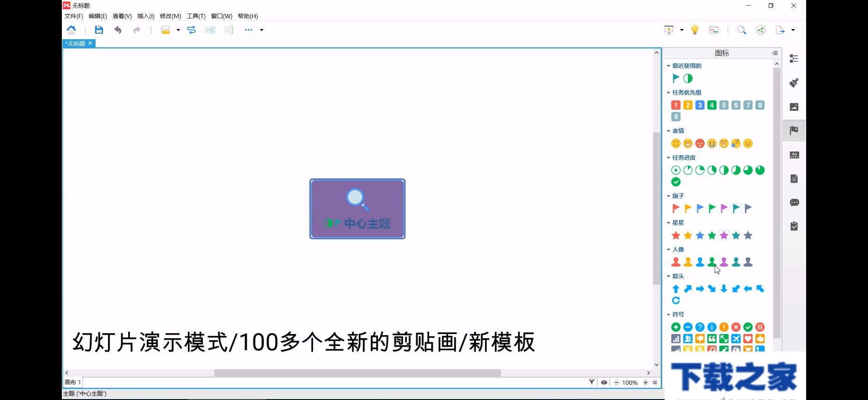Collapse the 箭头 section

669,276
